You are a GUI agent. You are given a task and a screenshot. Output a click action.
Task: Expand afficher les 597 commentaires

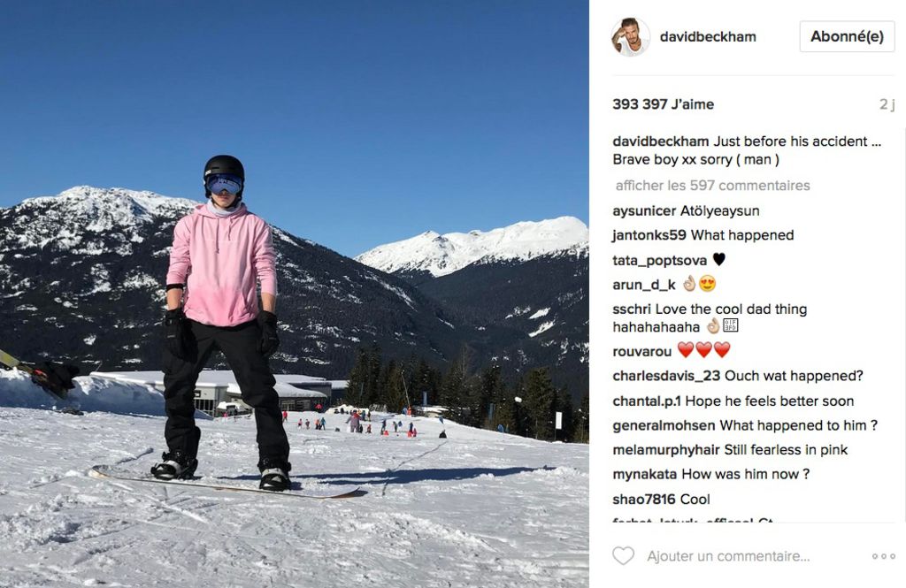tap(712, 186)
